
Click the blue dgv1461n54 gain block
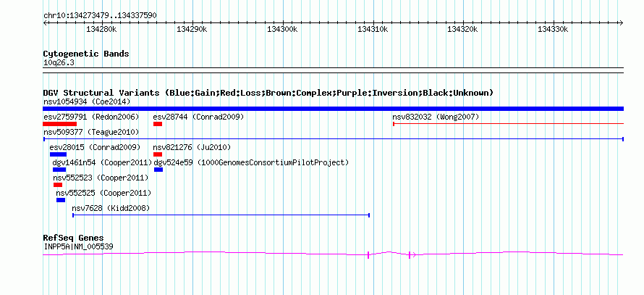tap(59, 170)
